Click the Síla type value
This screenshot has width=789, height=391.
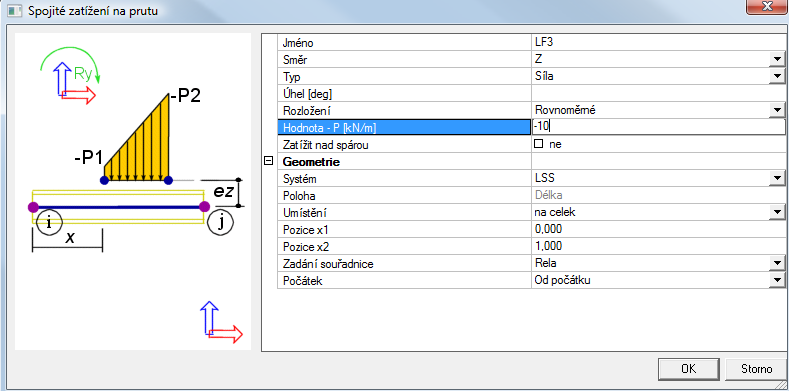[x=544, y=76]
